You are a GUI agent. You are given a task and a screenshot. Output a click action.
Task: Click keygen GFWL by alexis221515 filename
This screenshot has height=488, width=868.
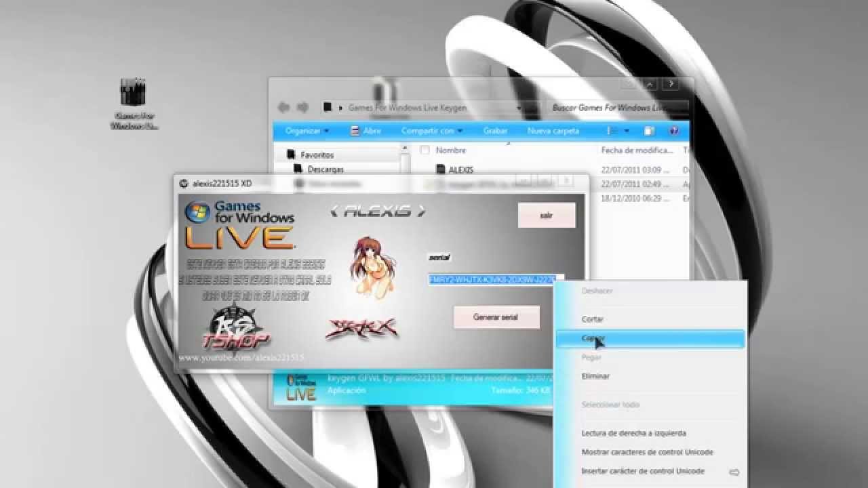tap(386, 378)
